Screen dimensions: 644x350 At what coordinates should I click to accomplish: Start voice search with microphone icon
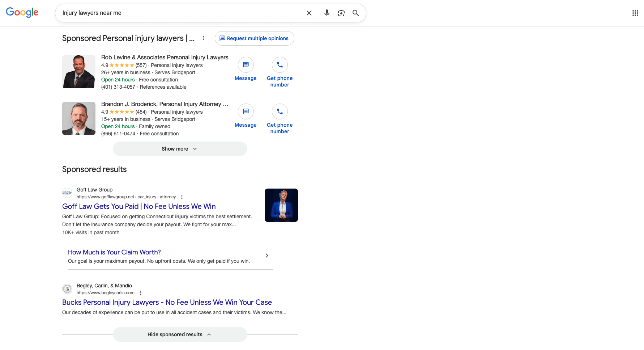(x=327, y=13)
